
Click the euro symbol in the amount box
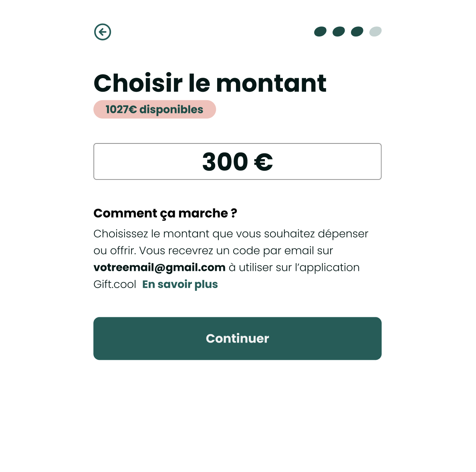coord(263,162)
